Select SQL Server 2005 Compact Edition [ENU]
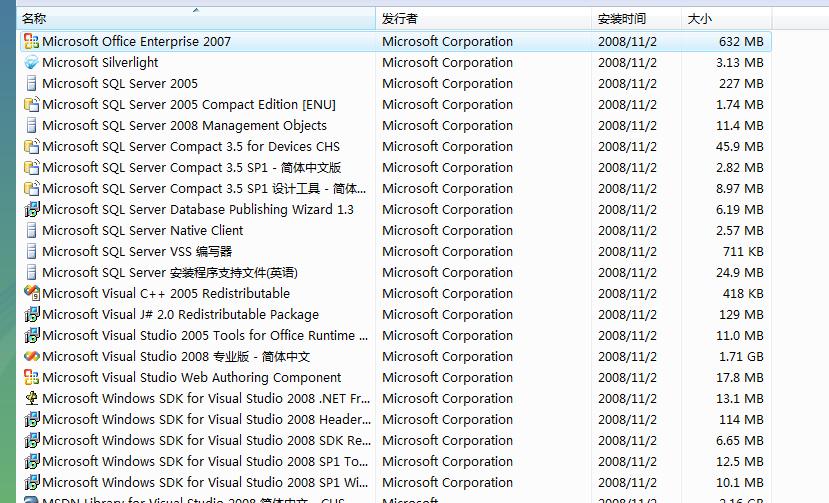The width and height of the screenshot is (829, 503). pyautogui.click(x=189, y=105)
